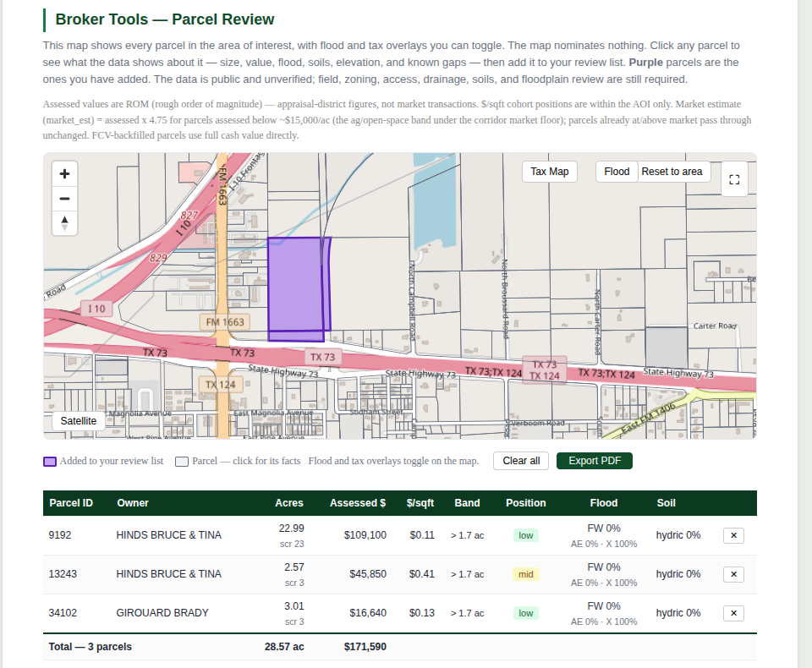The height and width of the screenshot is (668, 812).
Task: Click total acreage 28.57 ac
Action: point(284,646)
